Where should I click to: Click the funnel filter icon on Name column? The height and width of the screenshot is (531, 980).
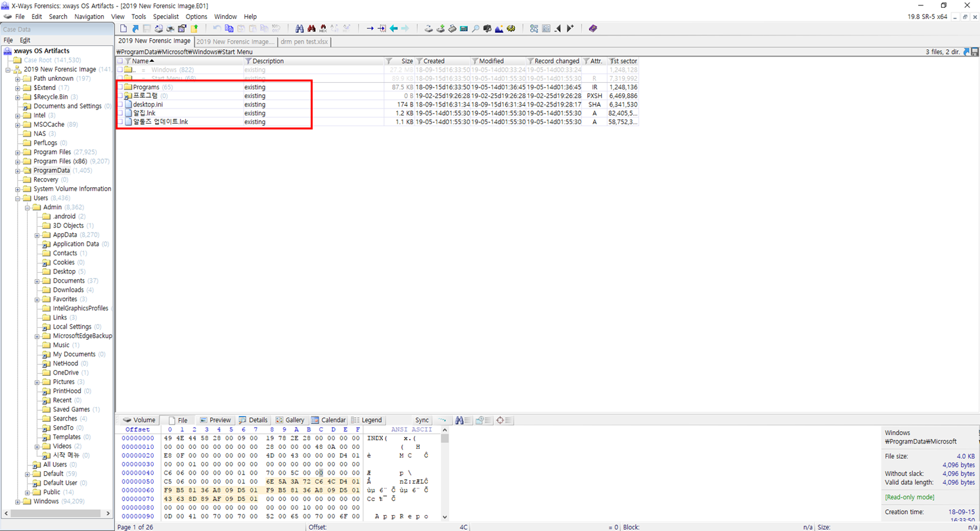click(x=127, y=61)
